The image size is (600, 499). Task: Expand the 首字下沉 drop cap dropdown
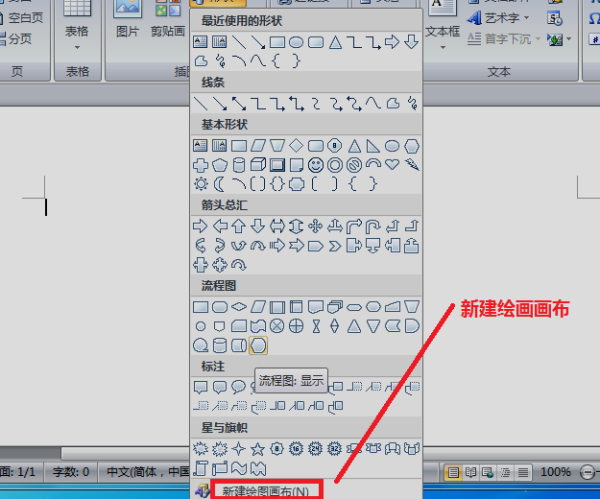click(504, 39)
